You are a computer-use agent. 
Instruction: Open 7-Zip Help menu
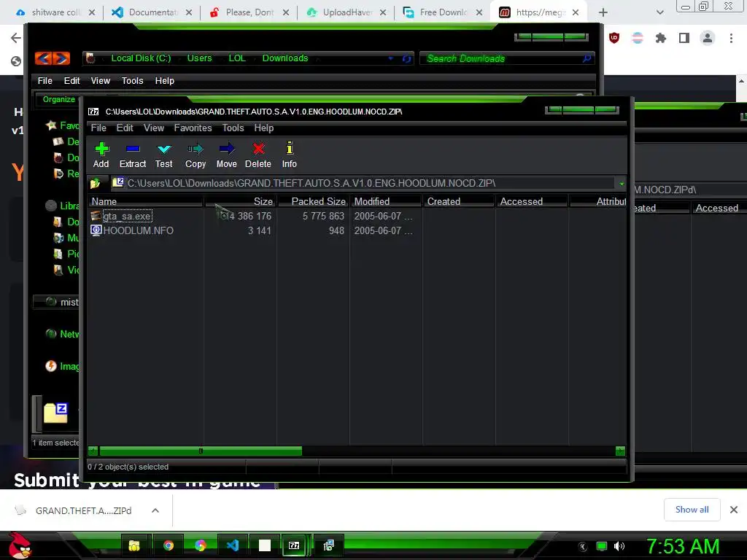click(264, 128)
